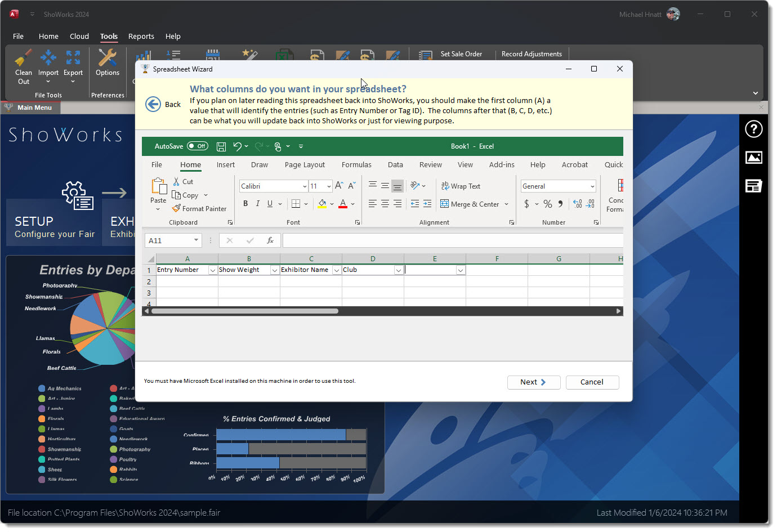Click the news layout icon on the right sidebar

pos(753,186)
